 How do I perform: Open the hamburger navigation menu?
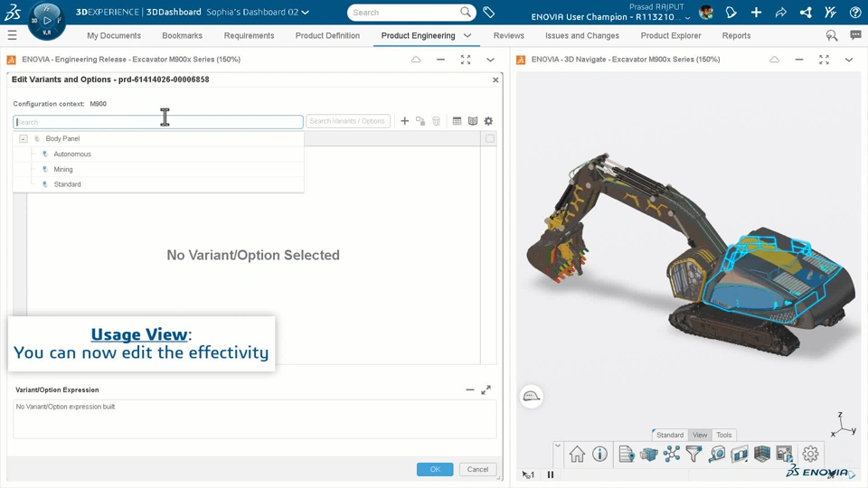coord(12,35)
